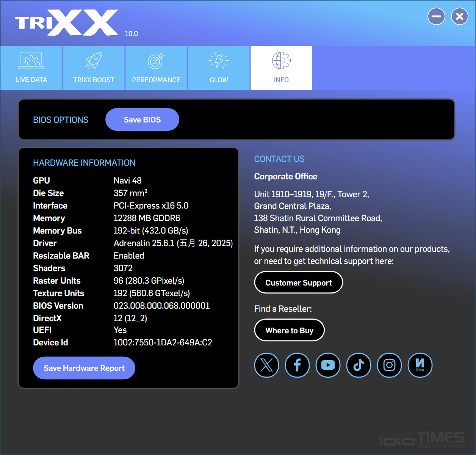Open the X (Twitter) social icon
Image resolution: width=476 pixels, height=455 pixels.
coord(266,365)
